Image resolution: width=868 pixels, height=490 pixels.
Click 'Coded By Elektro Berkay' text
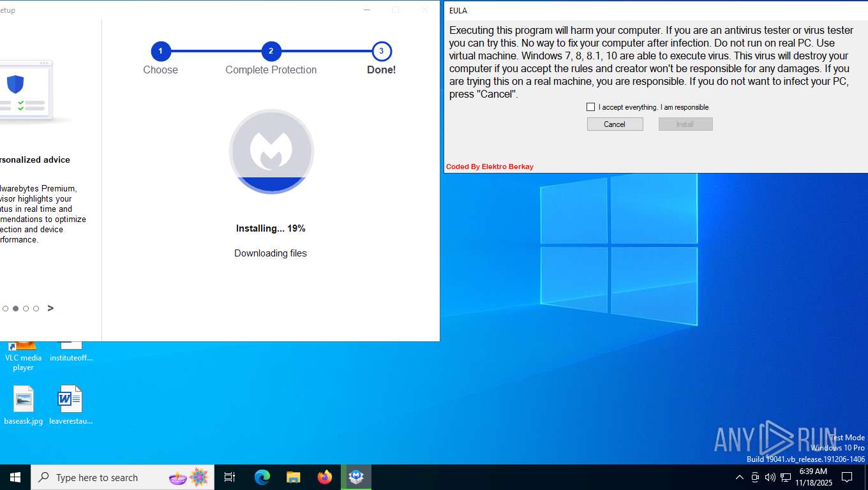pyautogui.click(x=490, y=167)
